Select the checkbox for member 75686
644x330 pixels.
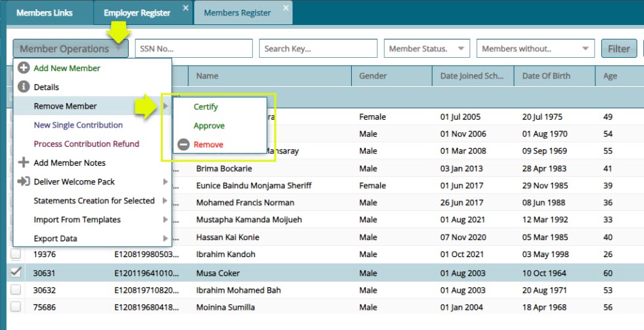click(x=16, y=306)
